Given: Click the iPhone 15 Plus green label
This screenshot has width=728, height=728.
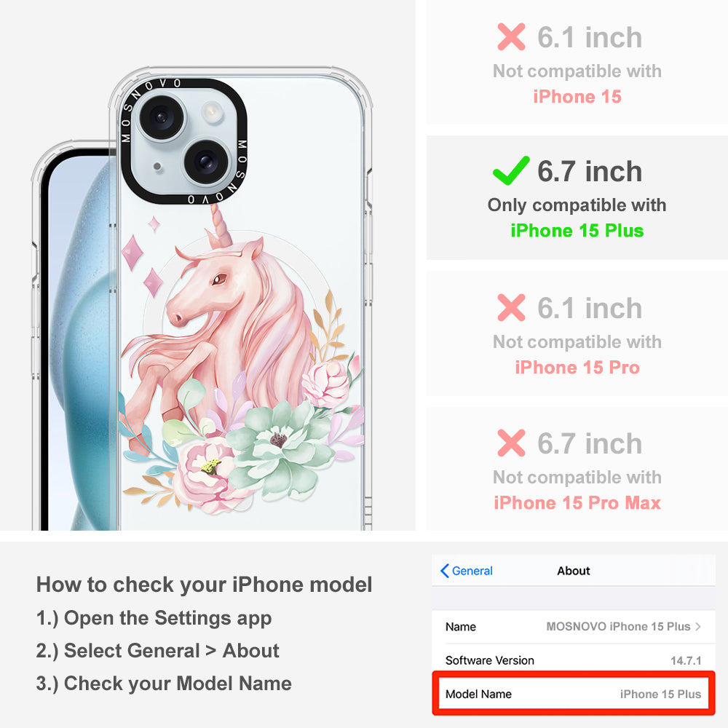Looking at the screenshot, I should pos(577,231).
